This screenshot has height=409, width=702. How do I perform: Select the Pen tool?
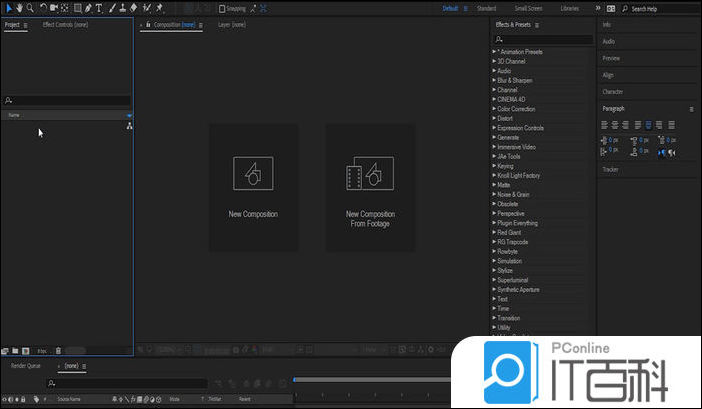tap(88, 8)
